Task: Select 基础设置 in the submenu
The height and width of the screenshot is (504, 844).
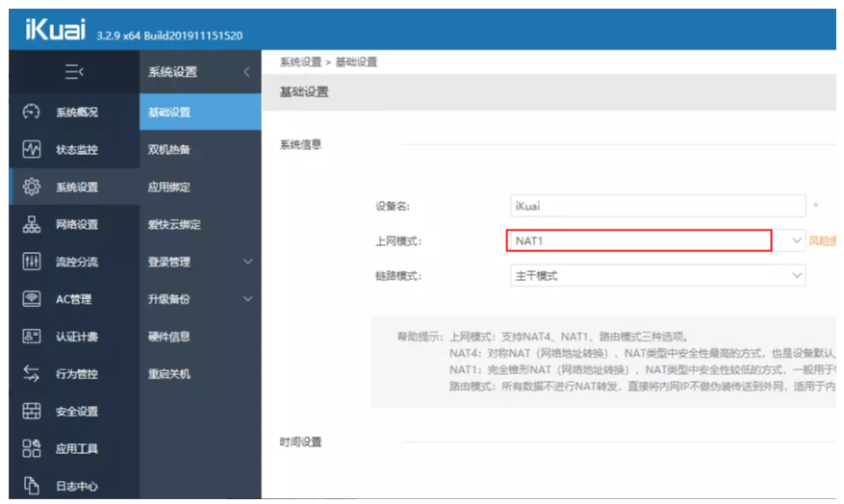Action: (x=200, y=112)
